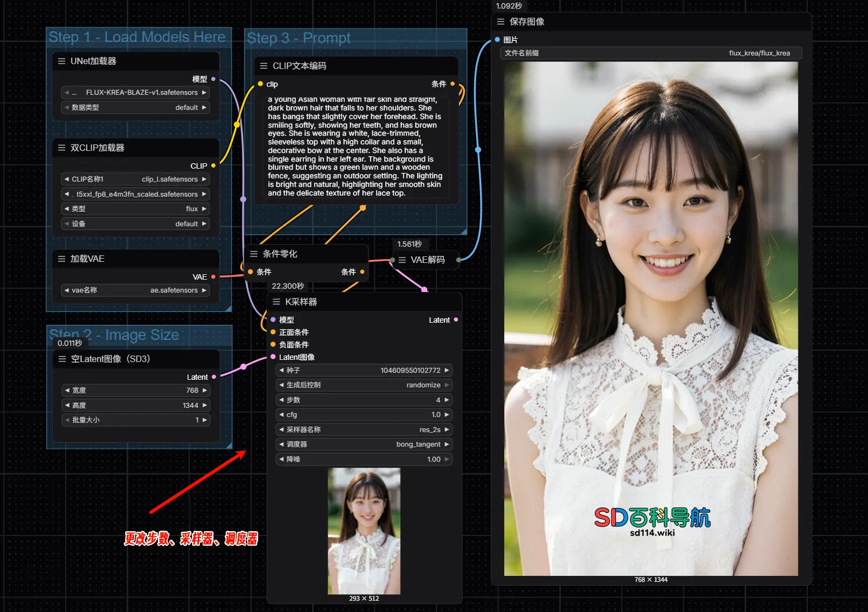Click the VAE解码 node menu icon
868x612 pixels.
pyautogui.click(x=402, y=260)
